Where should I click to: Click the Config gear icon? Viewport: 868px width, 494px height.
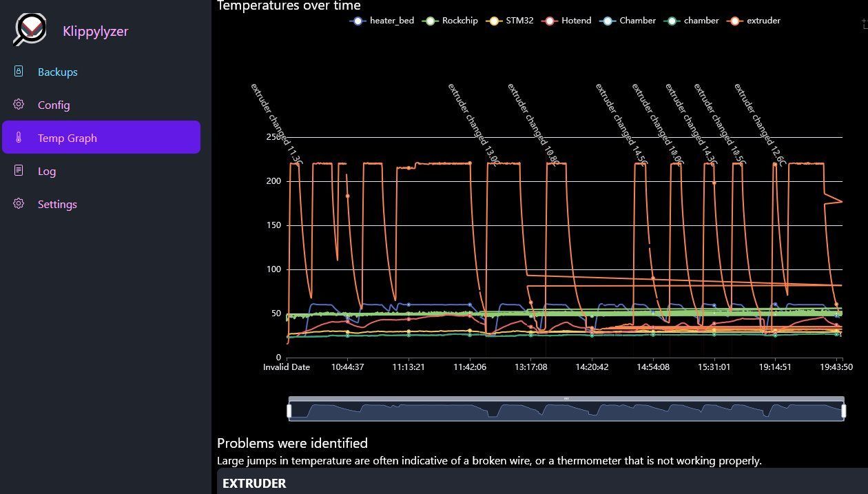tap(19, 104)
